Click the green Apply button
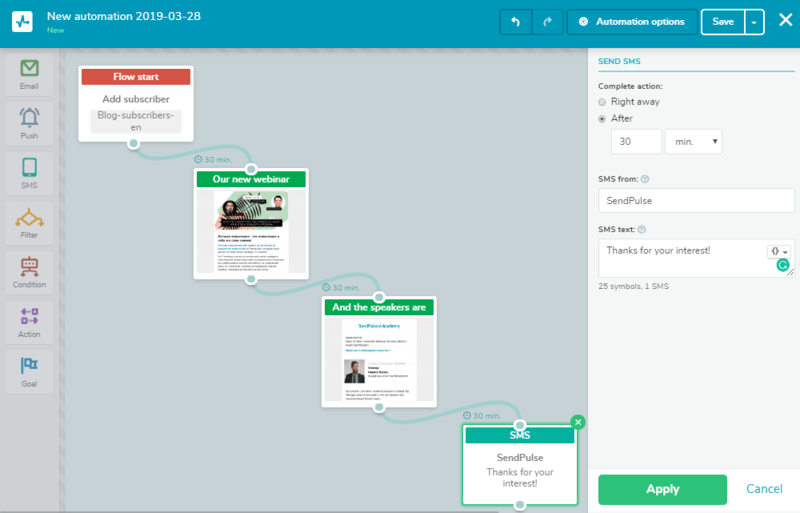This screenshot has height=513, width=800. [662, 489]
